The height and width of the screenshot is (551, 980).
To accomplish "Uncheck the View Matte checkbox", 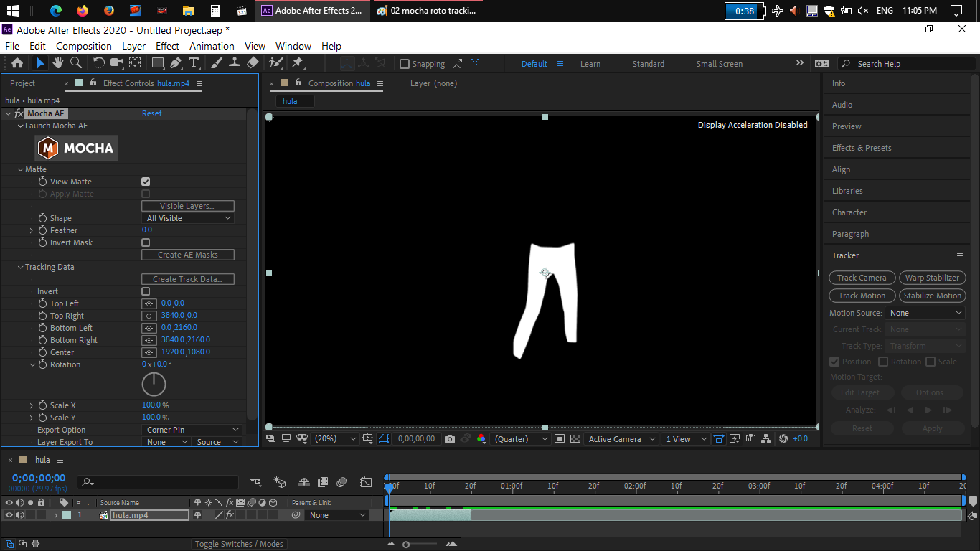I will tap(146, 182).
